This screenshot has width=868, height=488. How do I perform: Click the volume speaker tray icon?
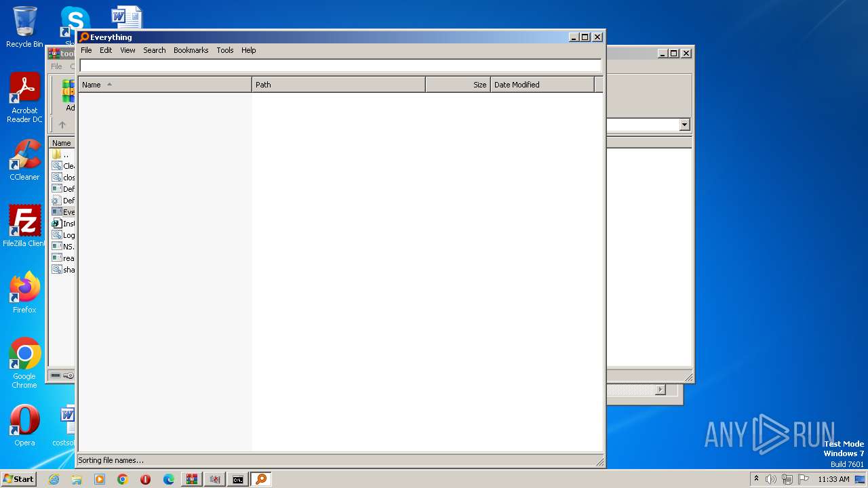pos(771,479)
